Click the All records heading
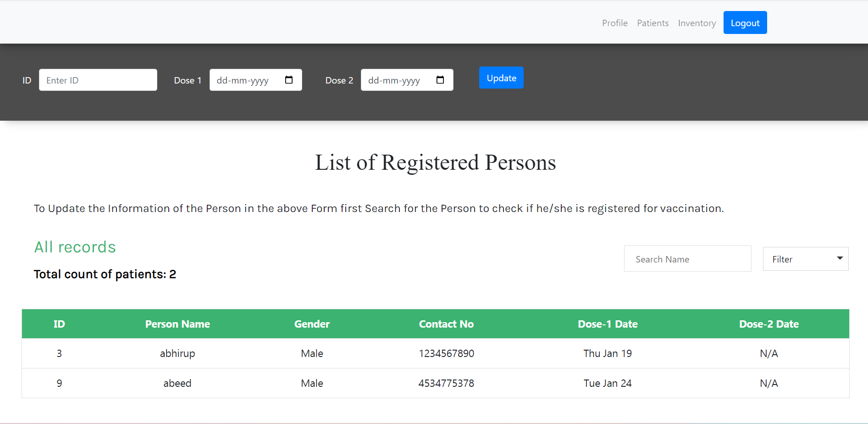Viewport: 868px width, 424px height. (x=75, y=247)
